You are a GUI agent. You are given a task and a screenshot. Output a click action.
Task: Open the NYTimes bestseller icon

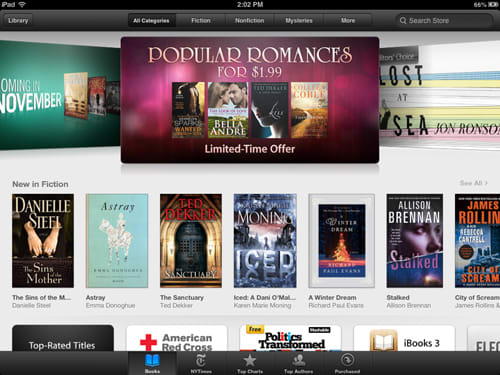click(201, 360)
